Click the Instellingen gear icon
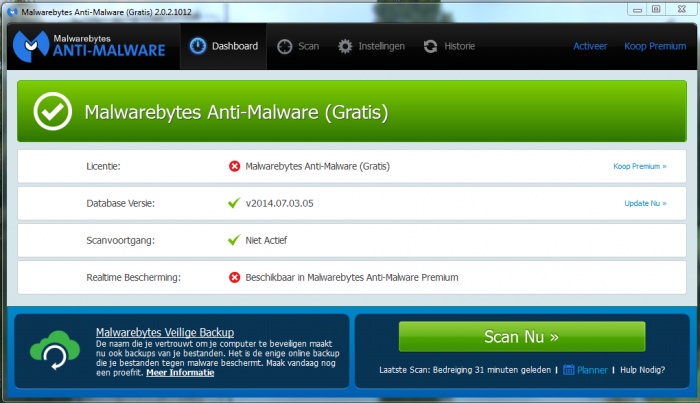 [345, 46]
